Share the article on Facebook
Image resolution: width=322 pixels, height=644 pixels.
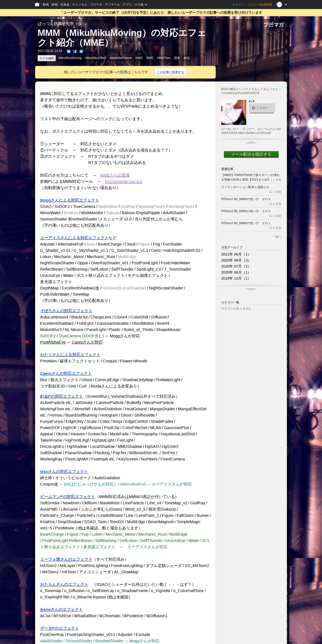[75, 51]
